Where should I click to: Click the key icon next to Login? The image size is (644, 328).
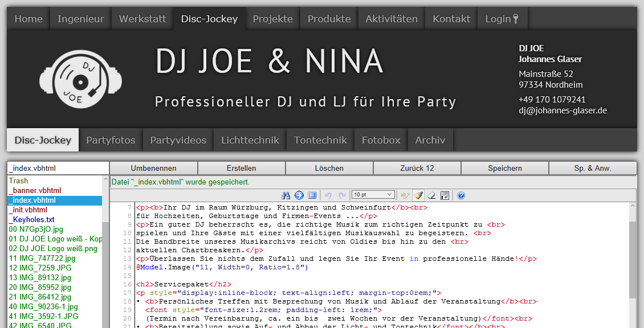point(516,18)
